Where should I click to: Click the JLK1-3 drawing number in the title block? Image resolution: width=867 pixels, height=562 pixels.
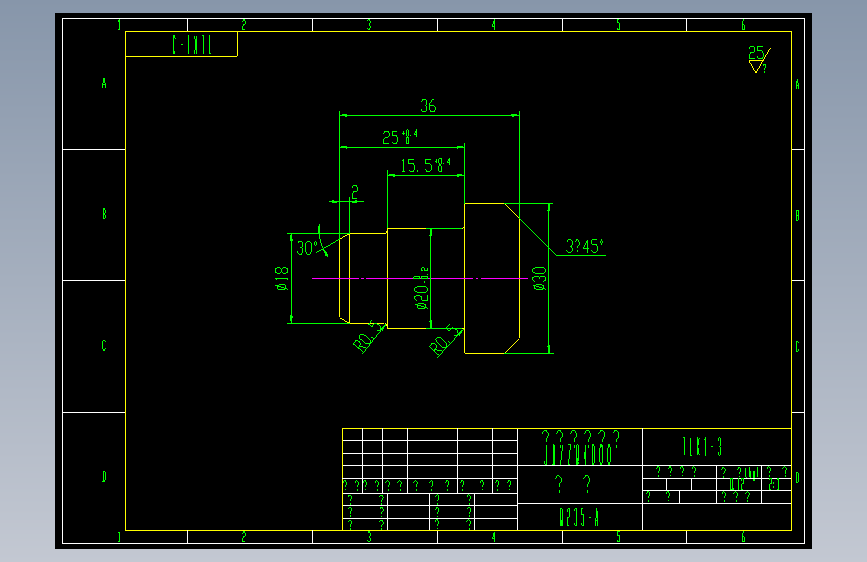pos(702,446)
